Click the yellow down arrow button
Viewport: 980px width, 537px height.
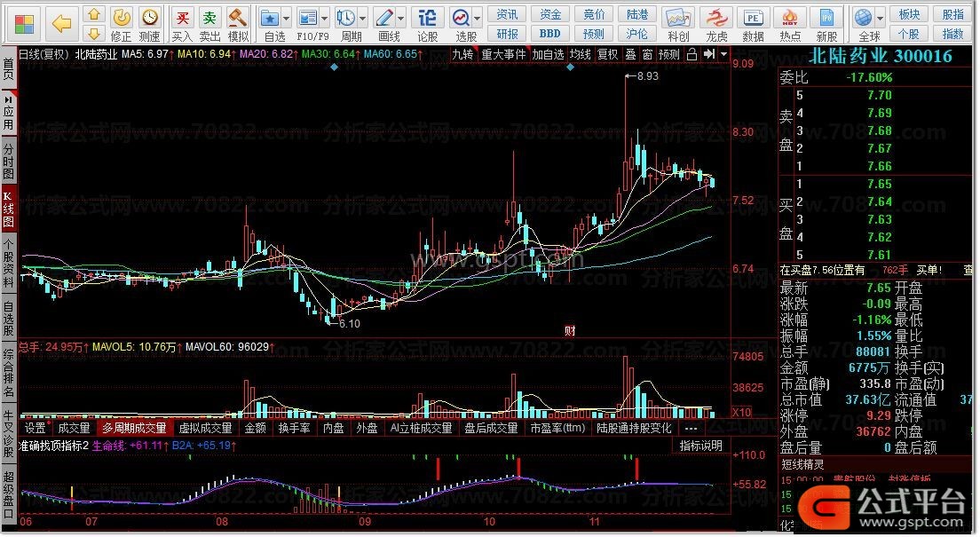coord(94,33)
